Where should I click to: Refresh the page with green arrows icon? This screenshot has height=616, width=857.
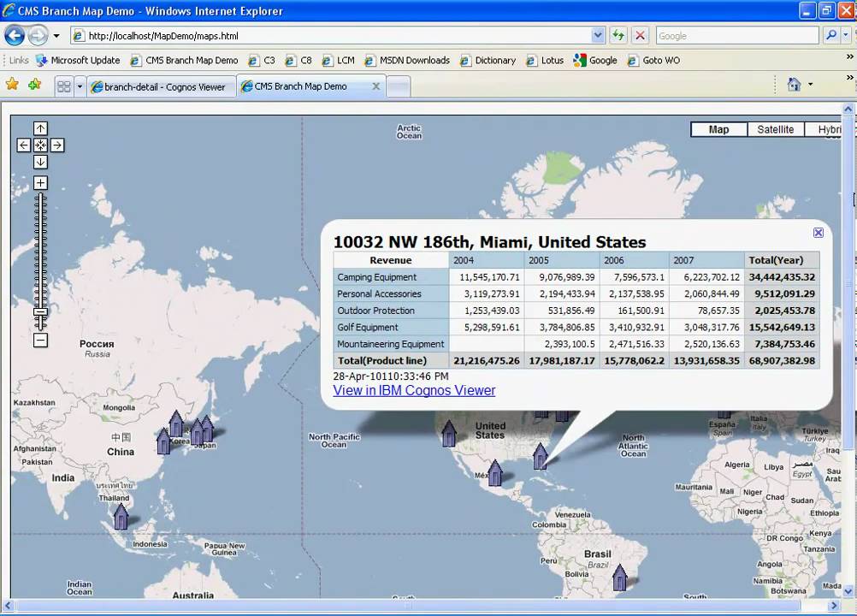618,36
